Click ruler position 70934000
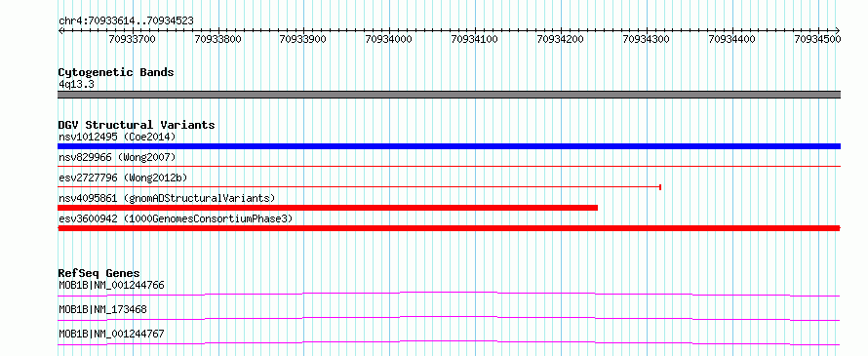The height and width of the screenshot is (356, 868). 388,39
